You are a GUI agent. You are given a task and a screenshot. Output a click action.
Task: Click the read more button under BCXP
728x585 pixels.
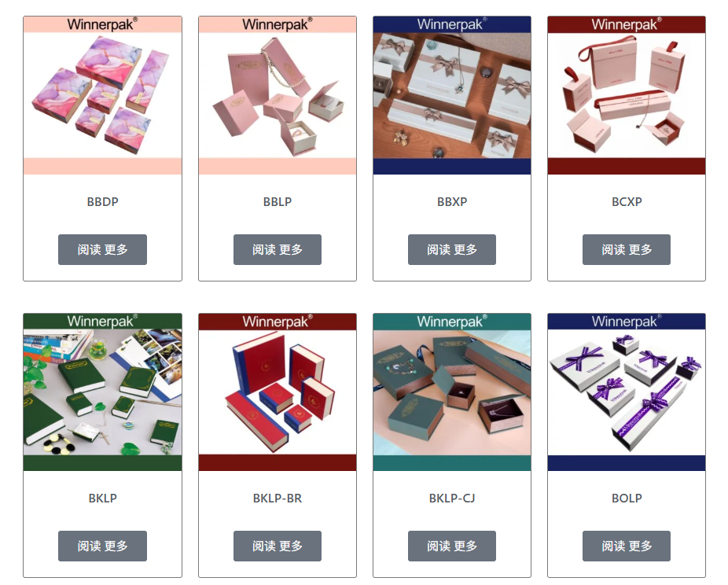pos(627,250)
